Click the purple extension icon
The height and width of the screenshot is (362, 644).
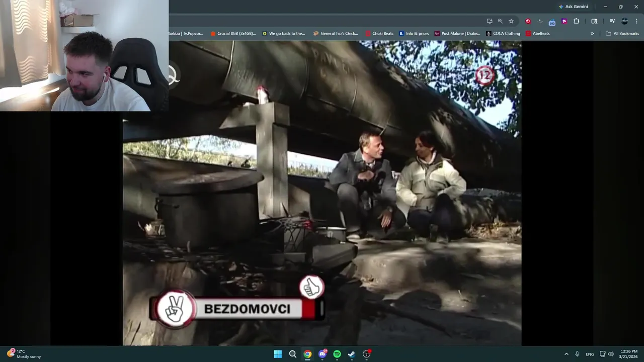pyautogui.click(x=564, y=21)
